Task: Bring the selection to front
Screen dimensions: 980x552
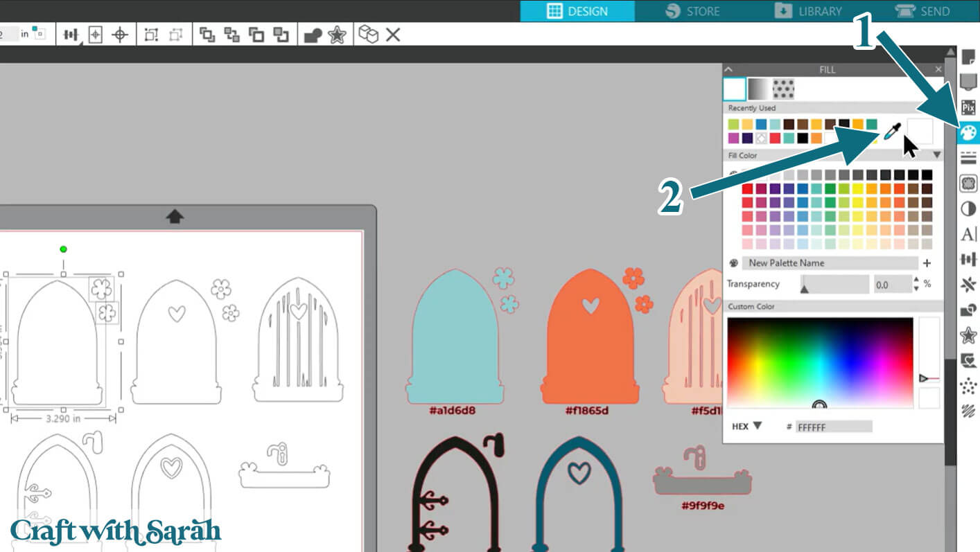Action: 207,35
